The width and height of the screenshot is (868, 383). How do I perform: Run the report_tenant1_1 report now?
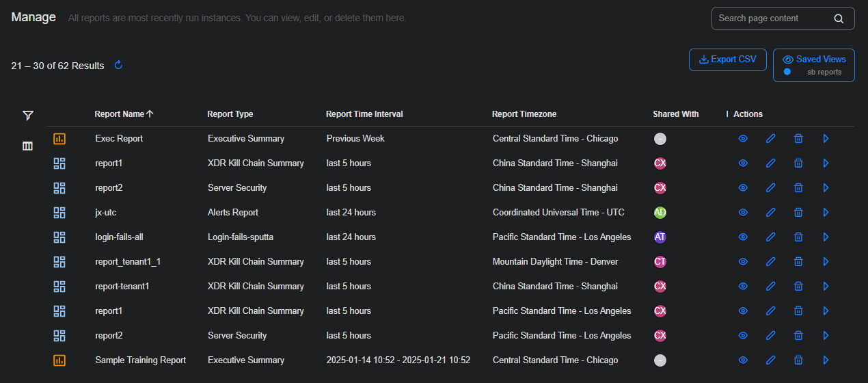pos(826,262)
